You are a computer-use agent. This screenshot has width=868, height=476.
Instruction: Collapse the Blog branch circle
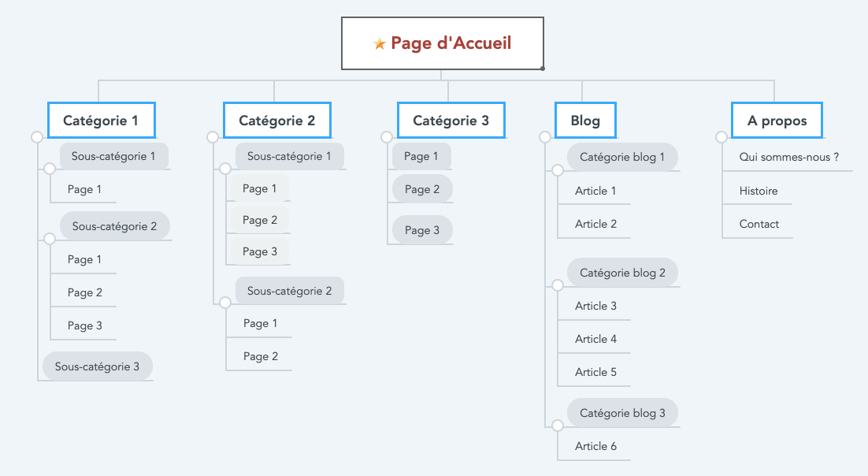(x=545, y=137)
